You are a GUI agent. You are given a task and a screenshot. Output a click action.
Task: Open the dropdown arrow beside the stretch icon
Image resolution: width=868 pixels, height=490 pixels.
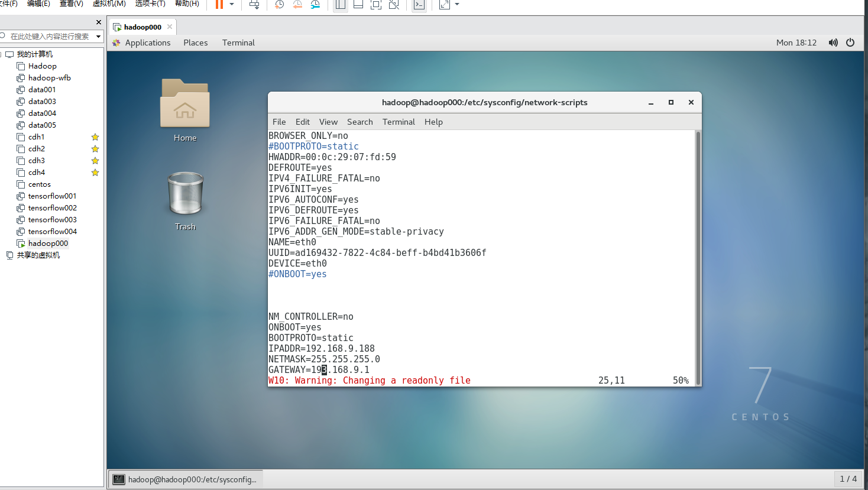point(457,5)
